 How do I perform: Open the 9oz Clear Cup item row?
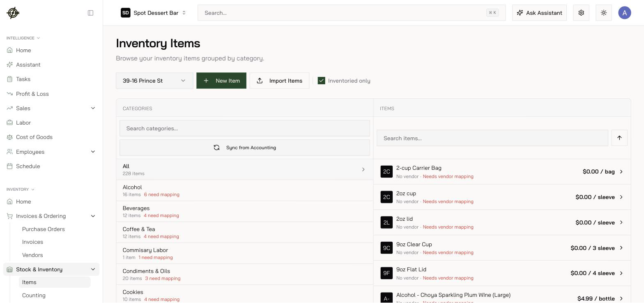[x=502, y=248]
